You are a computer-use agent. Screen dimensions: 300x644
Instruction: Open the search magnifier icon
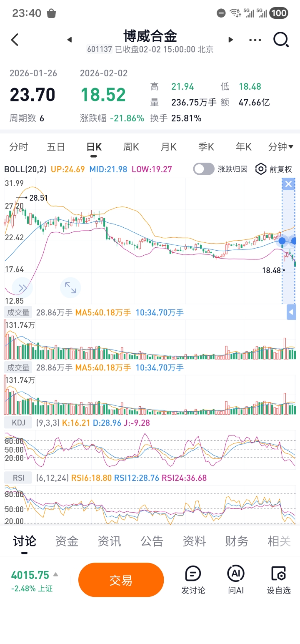pos(281,40)
